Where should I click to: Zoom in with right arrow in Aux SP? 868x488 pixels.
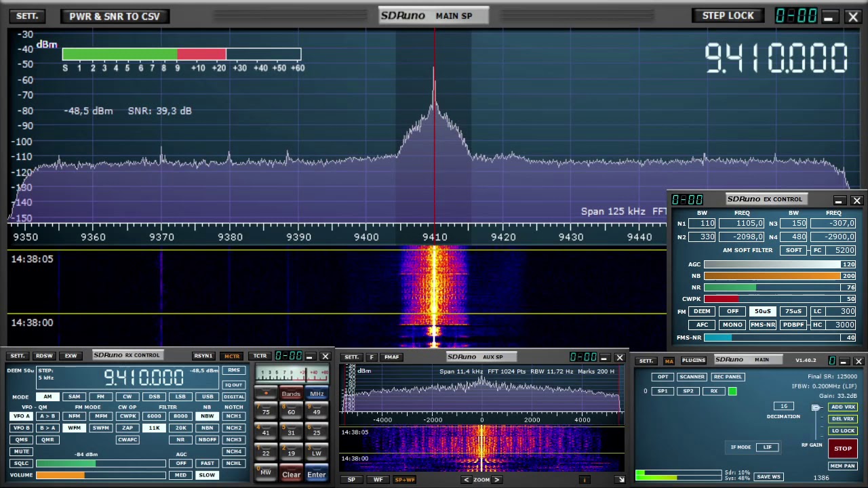coord(497,480)
